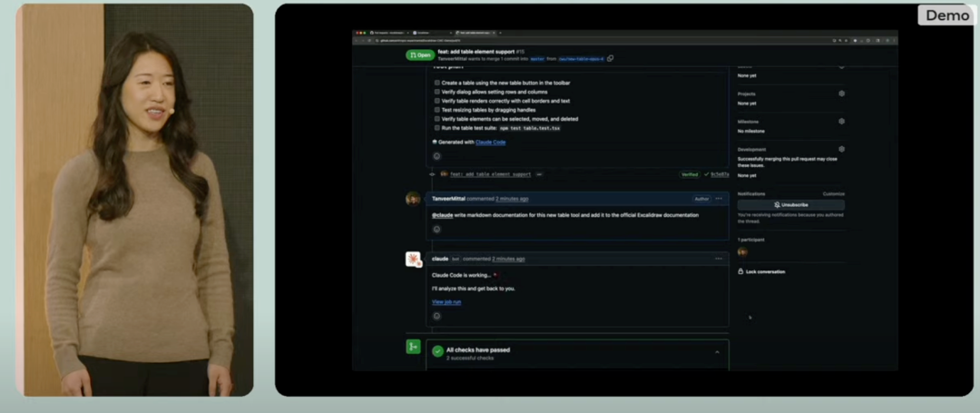Open the Projects gear settings
Screen dimensions: 980x413
841,93
